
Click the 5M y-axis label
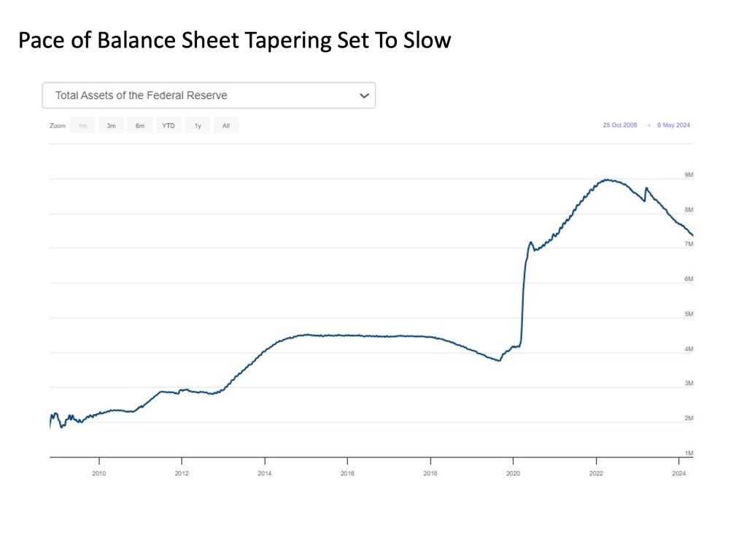688,314
